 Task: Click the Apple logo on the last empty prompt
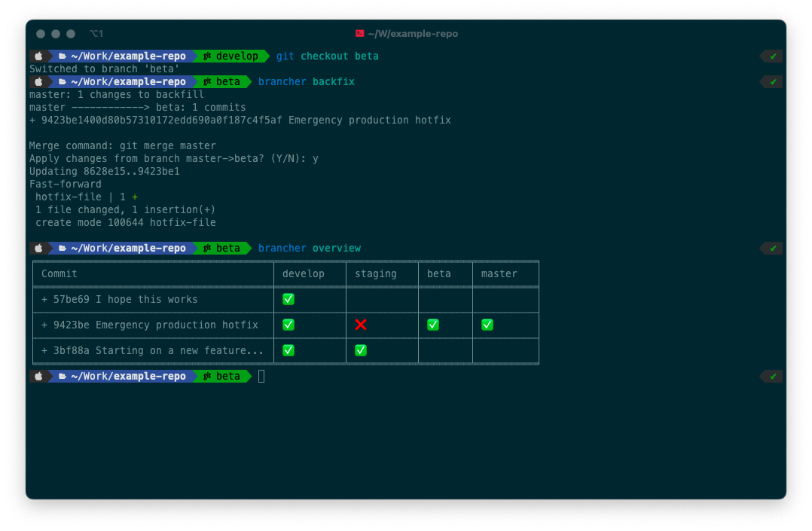tap(39, 377)
